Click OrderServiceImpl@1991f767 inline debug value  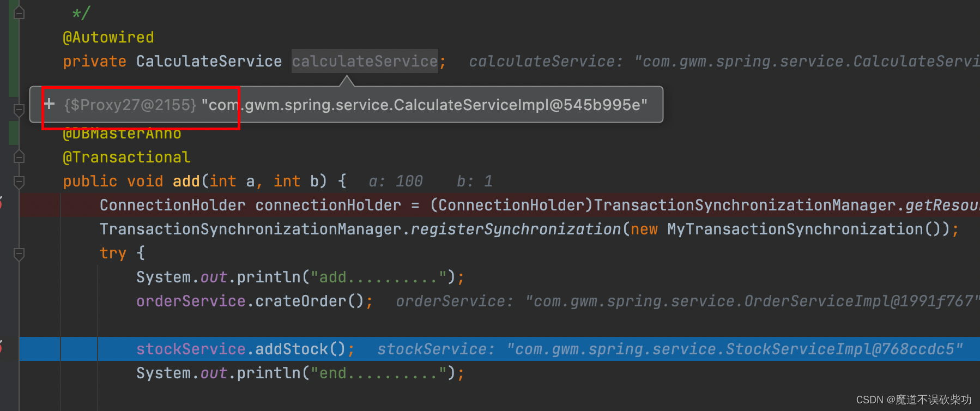752,301
